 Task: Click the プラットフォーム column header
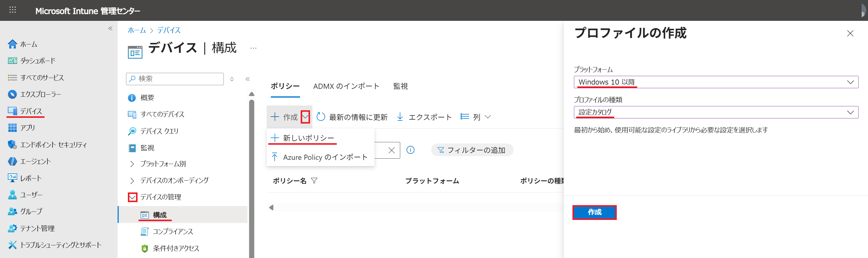432,181
